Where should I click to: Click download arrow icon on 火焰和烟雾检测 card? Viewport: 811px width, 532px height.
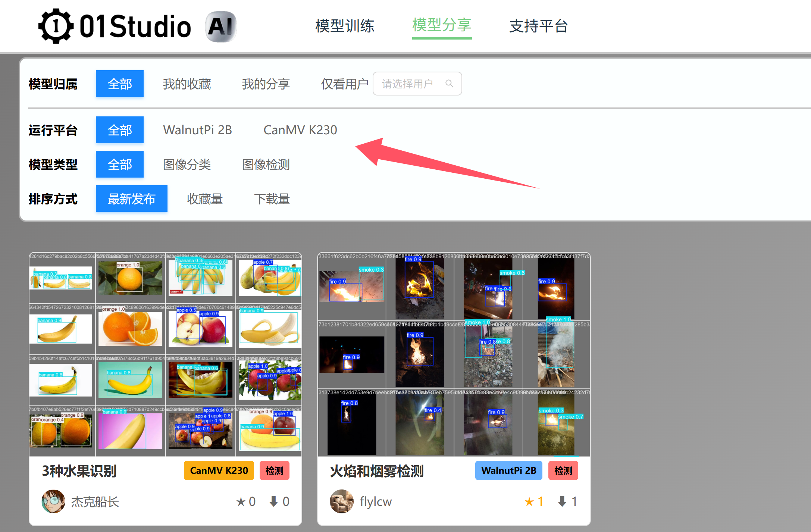[x=562, y=502]
